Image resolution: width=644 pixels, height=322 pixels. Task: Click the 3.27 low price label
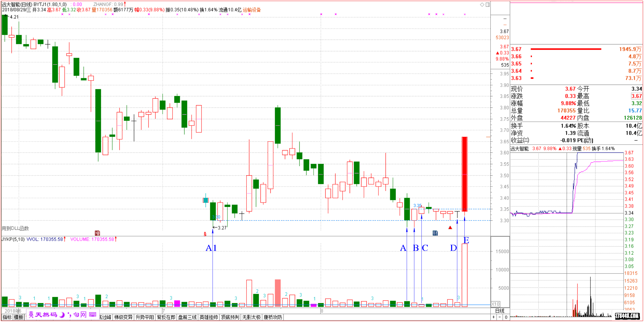[222, 228]
